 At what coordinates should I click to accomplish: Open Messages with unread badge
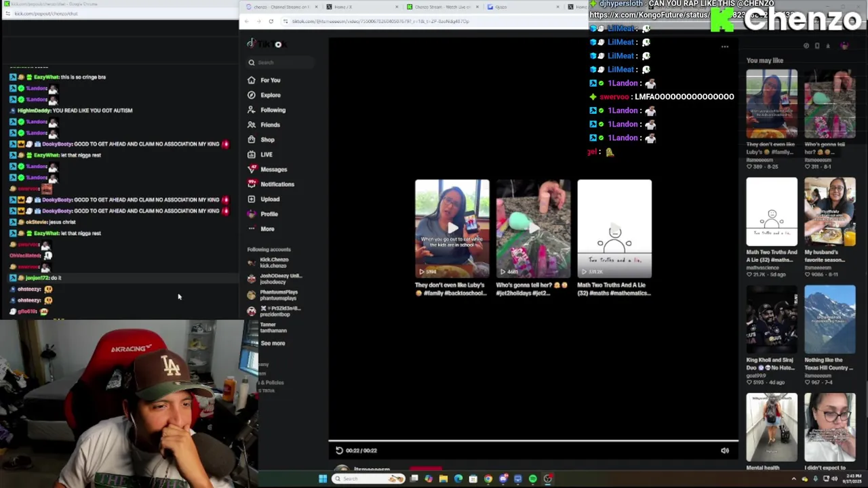267,169
